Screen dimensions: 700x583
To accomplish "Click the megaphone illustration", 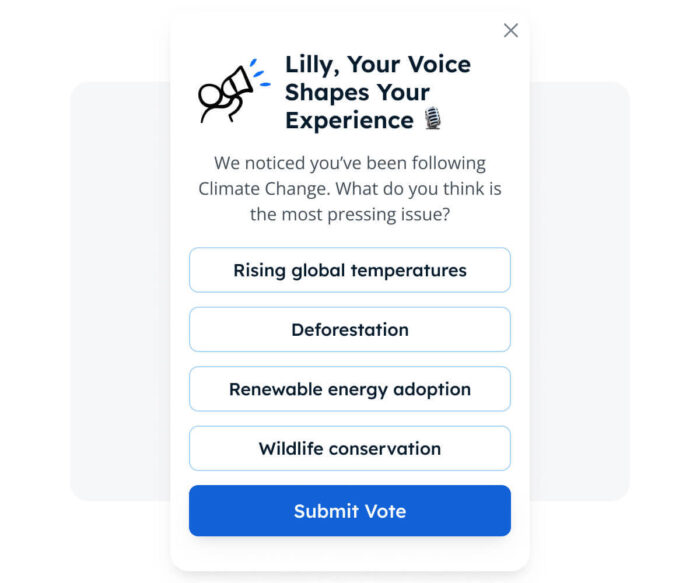I will click(232, 90).
